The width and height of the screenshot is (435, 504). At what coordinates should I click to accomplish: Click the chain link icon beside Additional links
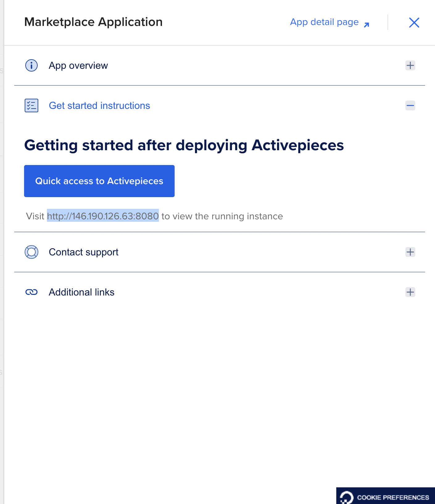31,292
